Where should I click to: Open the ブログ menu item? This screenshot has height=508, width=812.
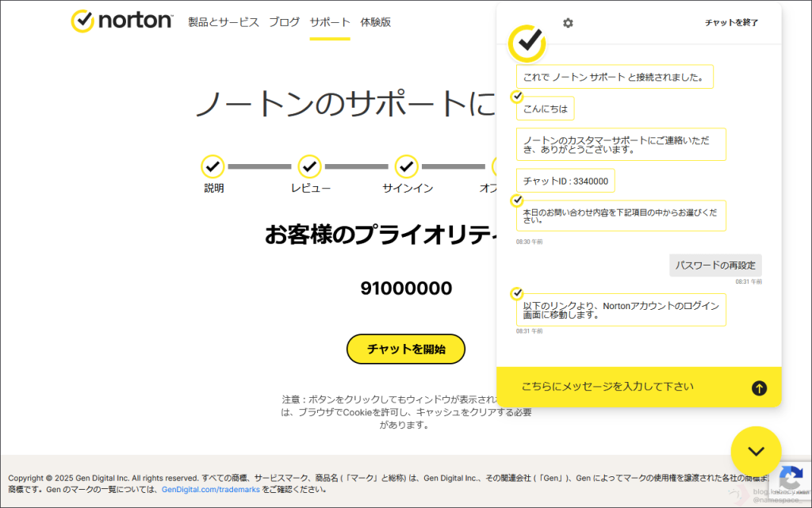(284, 22)
